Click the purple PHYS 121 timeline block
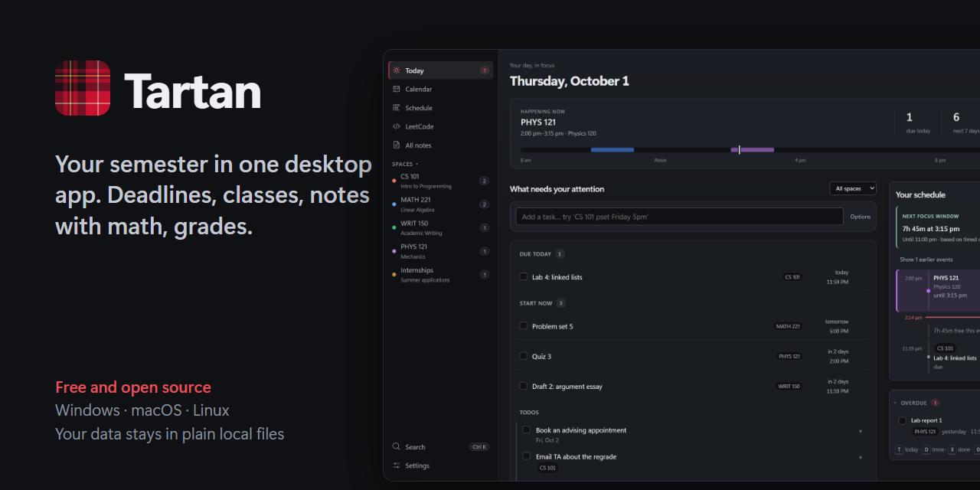The image size is (980, 490). coord(753,150)
